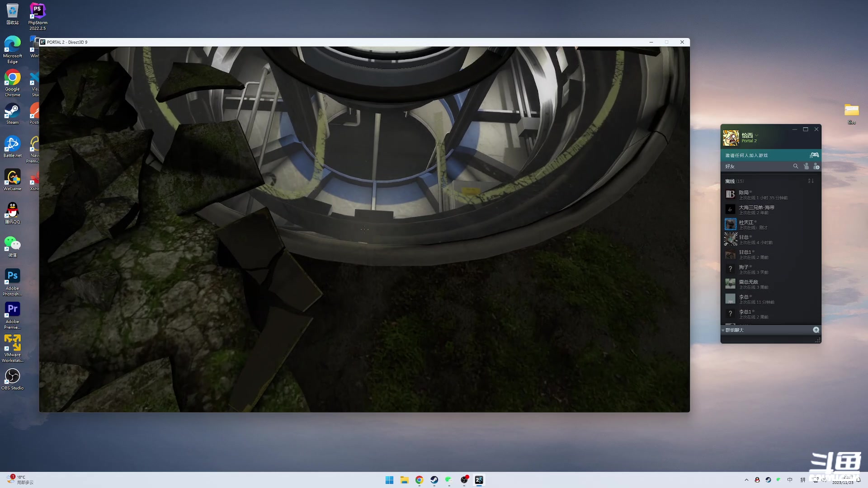Open chat with 大海三兄弟-海带
The height and width of the screenshot is (488, 868).
pyautogui.click(x=771, y=210)
